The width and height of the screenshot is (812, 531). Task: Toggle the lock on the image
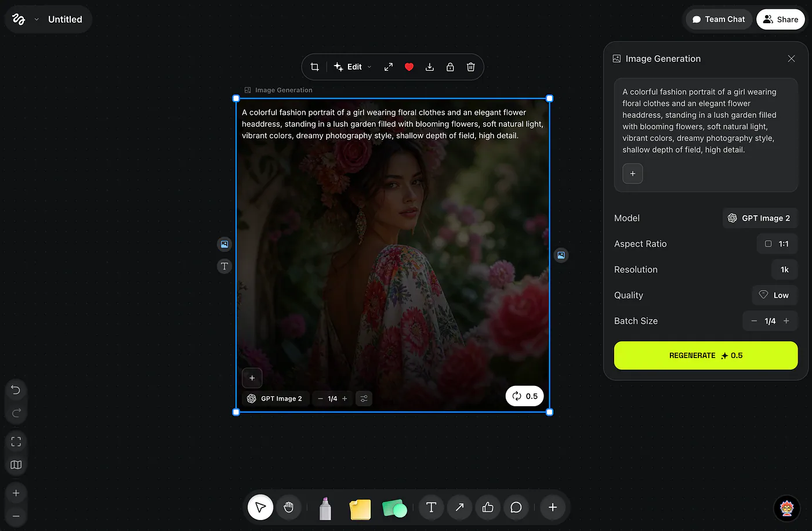[450, 67]
